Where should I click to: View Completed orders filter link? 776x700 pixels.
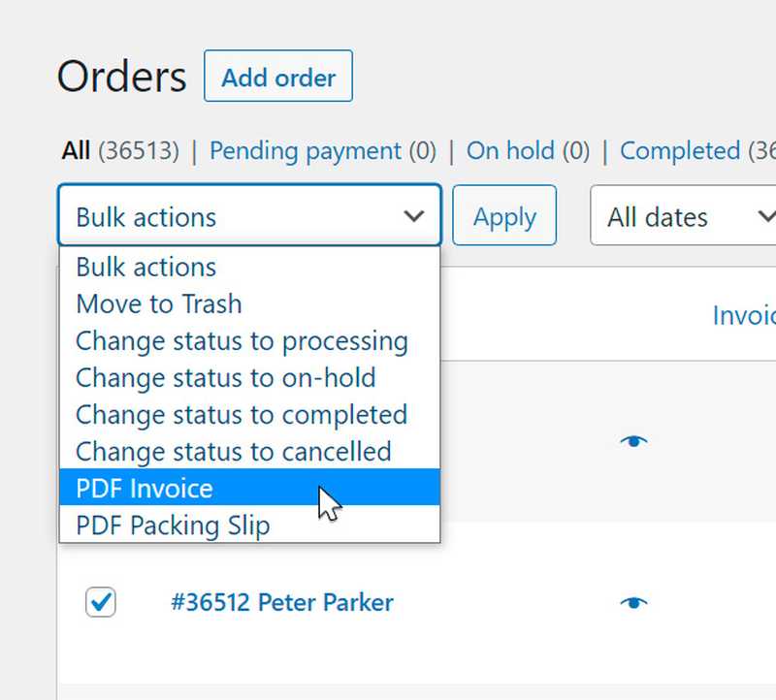pos(679,151)
